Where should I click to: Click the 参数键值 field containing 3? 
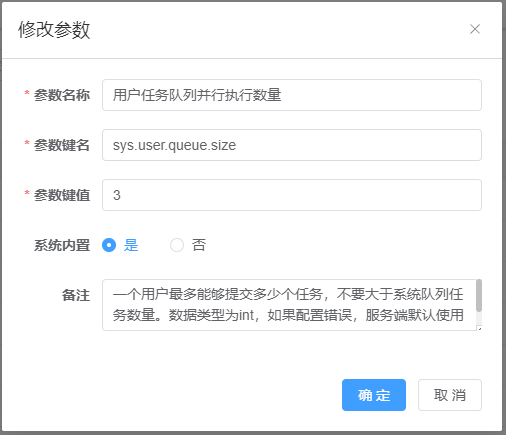tap(292, 195)
